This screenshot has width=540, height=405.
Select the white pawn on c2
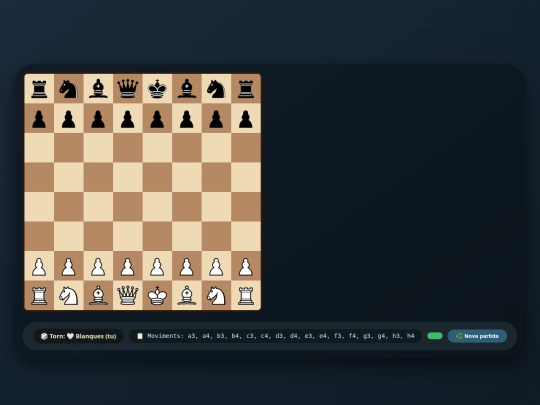click(x=98, y=266)
